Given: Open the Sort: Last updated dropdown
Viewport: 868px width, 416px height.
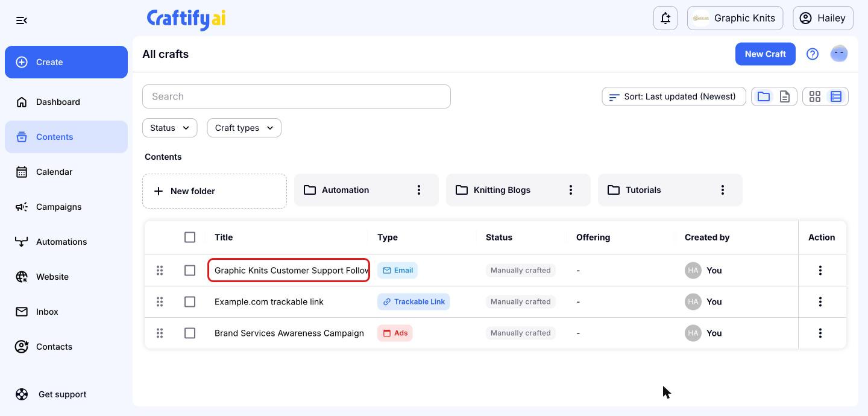Looking at the screenshot, I should 674,96.
